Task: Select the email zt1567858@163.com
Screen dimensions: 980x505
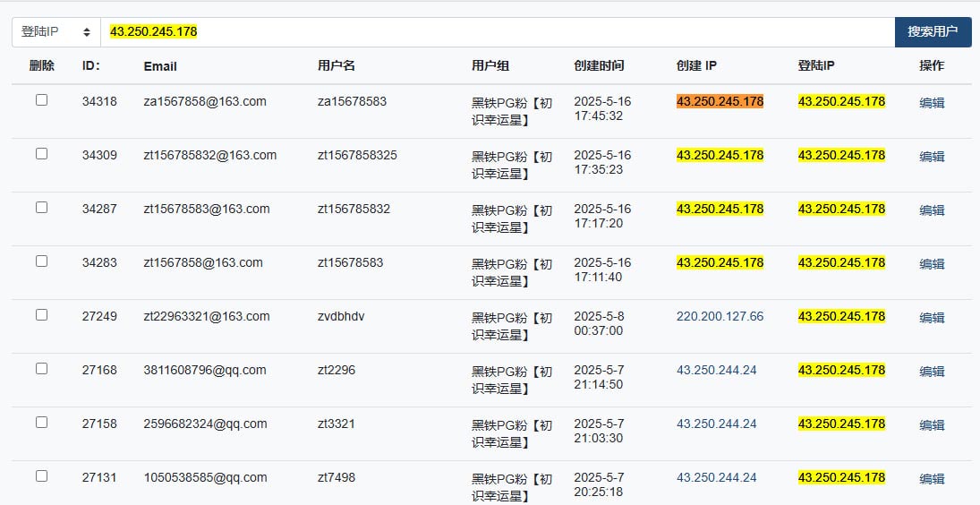Action: (x=203, y=262)
